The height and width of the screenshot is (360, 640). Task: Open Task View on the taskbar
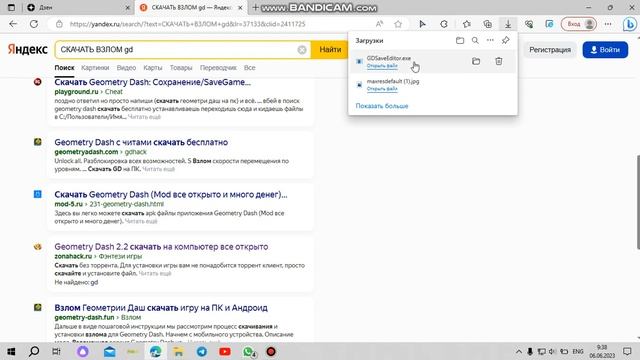[56, 351]
